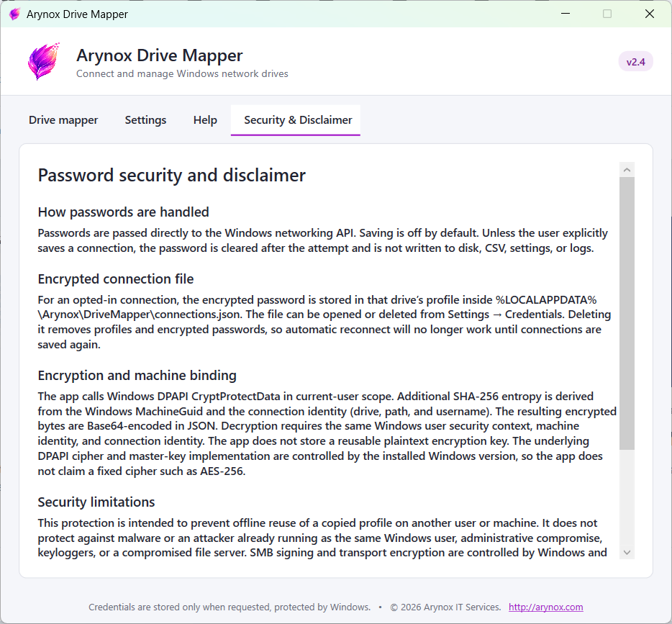Click the vertical scrollbar thumb
This screenshot has height=624, width=672.
coord(627,313)
